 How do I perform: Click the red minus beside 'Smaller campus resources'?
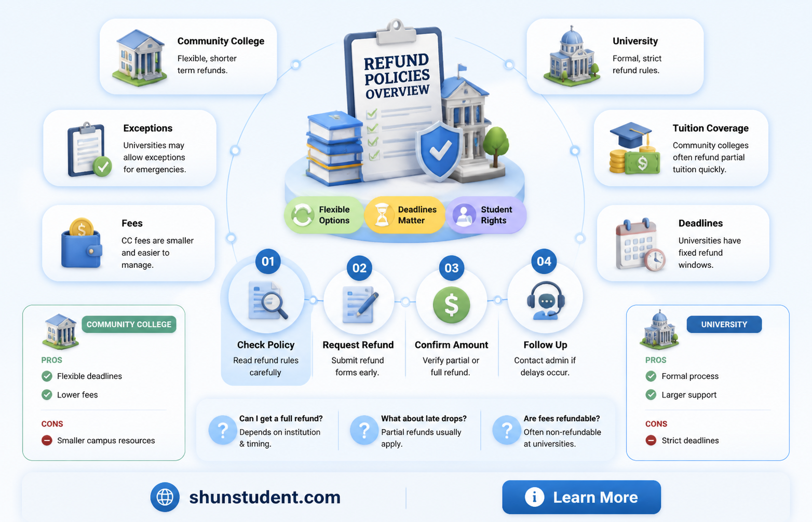(x=47, y=441)
